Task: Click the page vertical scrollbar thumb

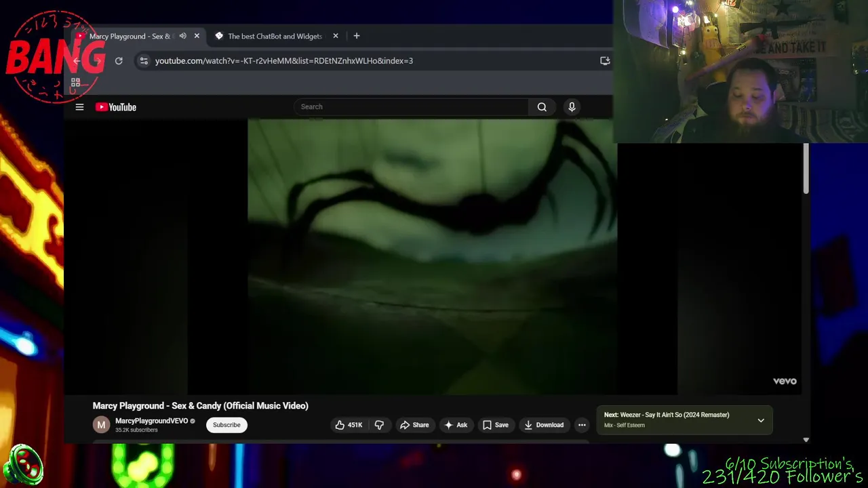Action: click(806, 169)
